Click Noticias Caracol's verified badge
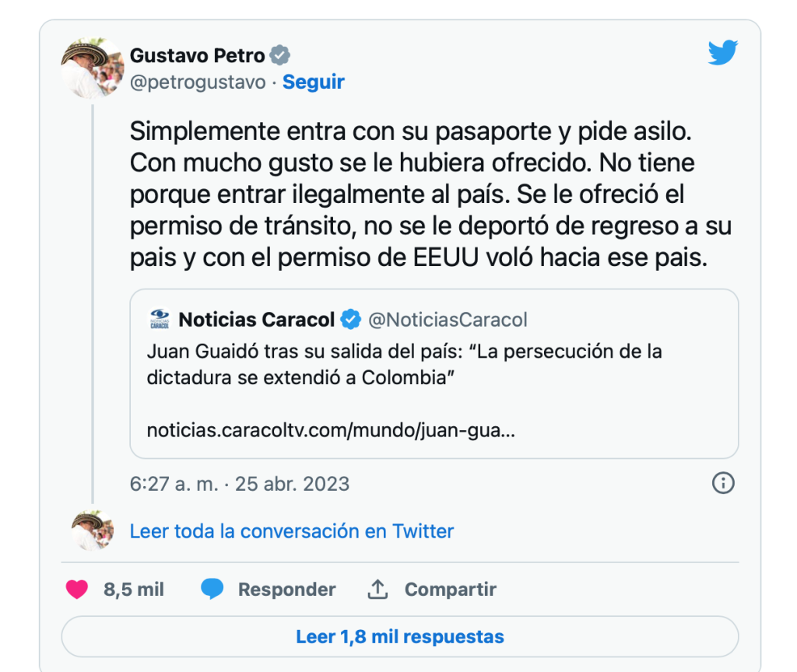797x672 pixels. click(351, 319)
